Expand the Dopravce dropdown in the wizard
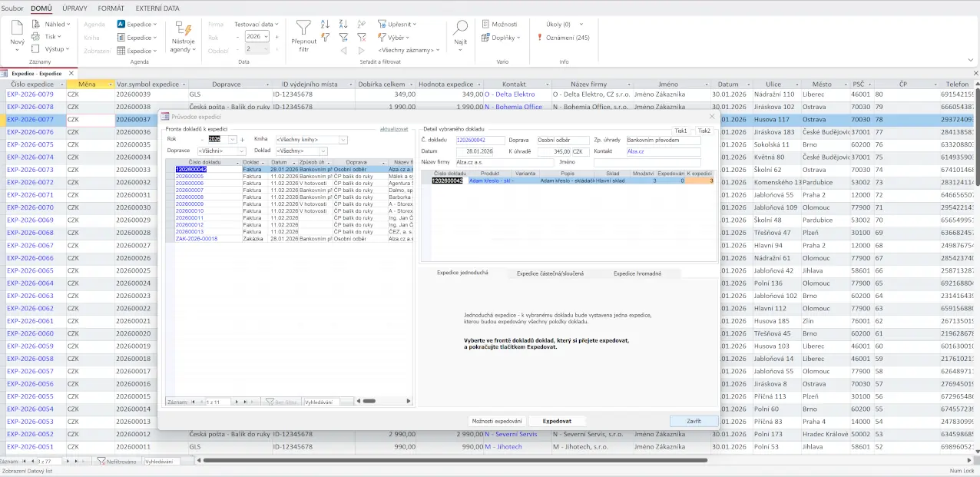Image resolution: width=980 pixels, height=477 pixels. click(x=242, y=151)
